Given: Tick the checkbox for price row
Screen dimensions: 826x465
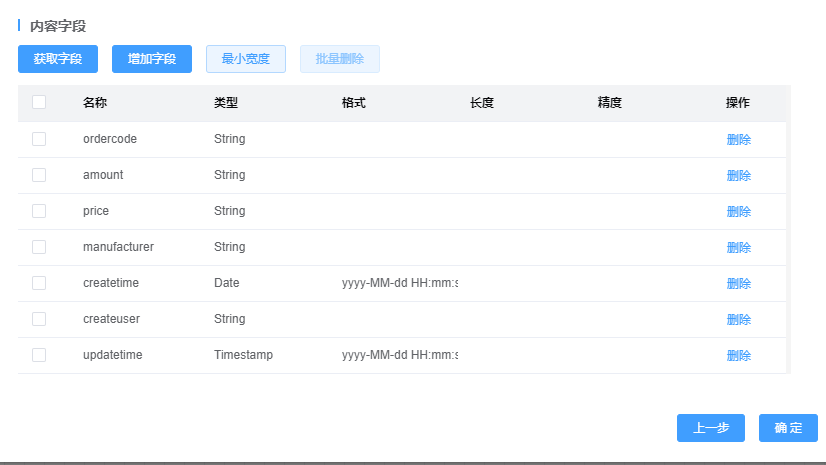Looking at the screenshot, I should tap(39, 211).
